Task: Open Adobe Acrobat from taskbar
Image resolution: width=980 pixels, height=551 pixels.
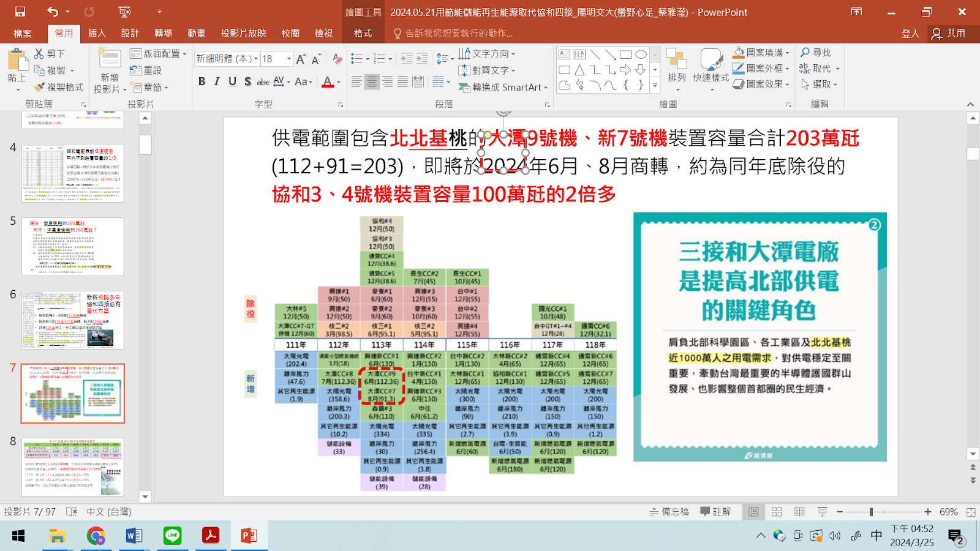Action: 211,536
